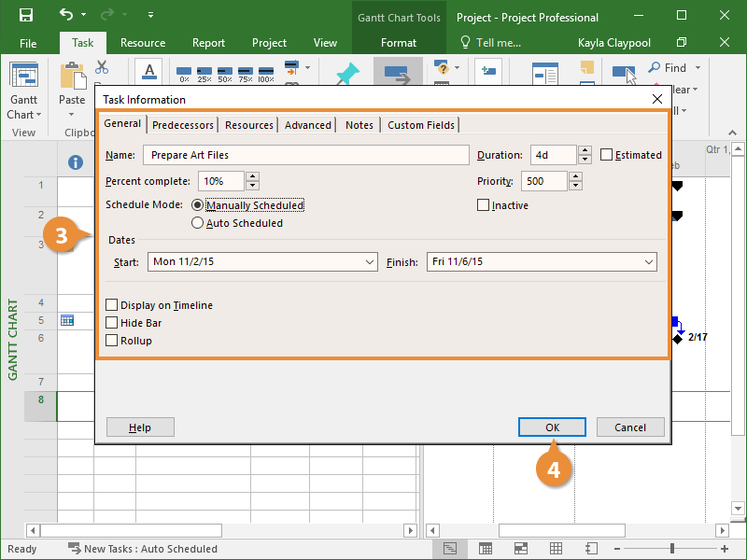Open the Start date dropdown
The height and width of the screenshot is (560, 747).
click(x=370, y=262)
